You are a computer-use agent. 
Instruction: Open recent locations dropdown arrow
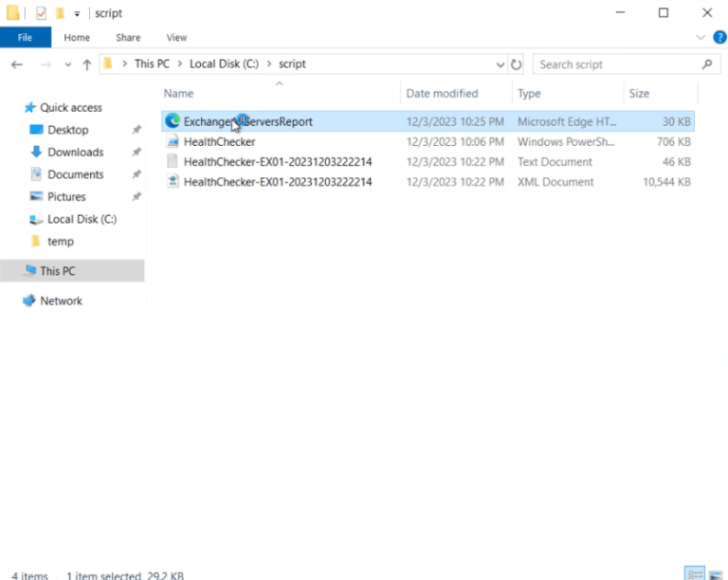coord(68,64)
